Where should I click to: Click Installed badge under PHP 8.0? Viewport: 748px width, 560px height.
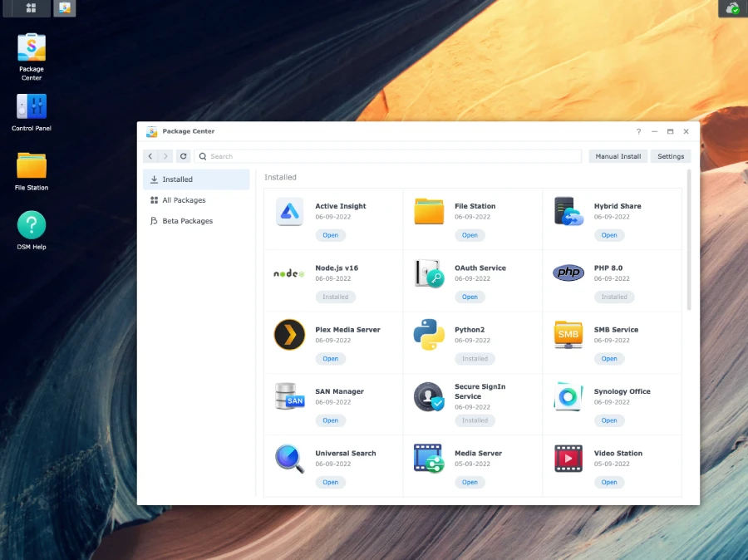click(x=614, y=297)
